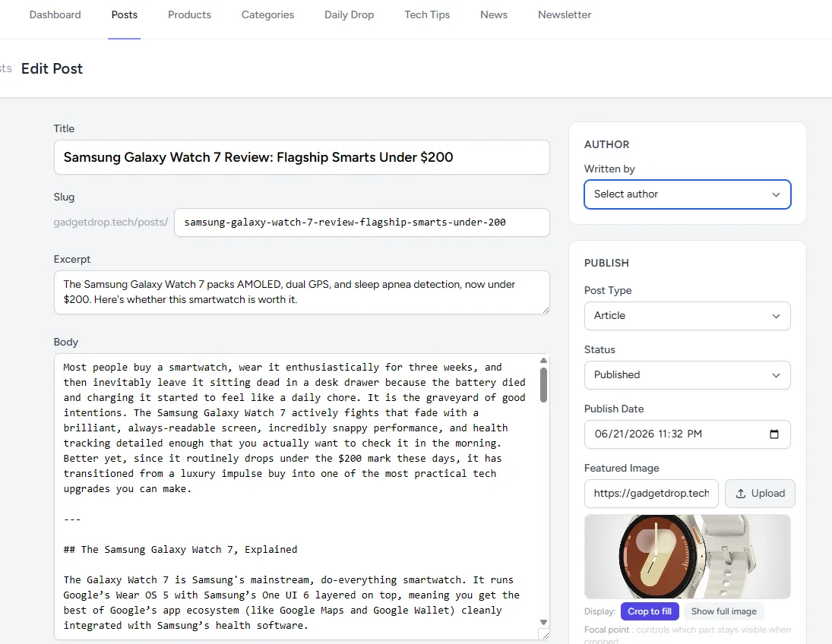Click the Excerpt text area
The width and height of the screenshot is (832, 644).
point(302,292)
